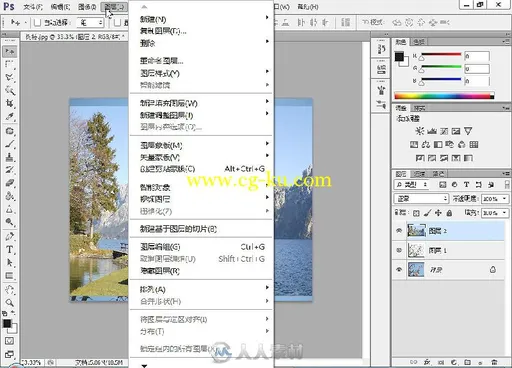Toggle lock transparent pixels in Layers panel
The image size is (512, 368).
(x=416, y=213)
